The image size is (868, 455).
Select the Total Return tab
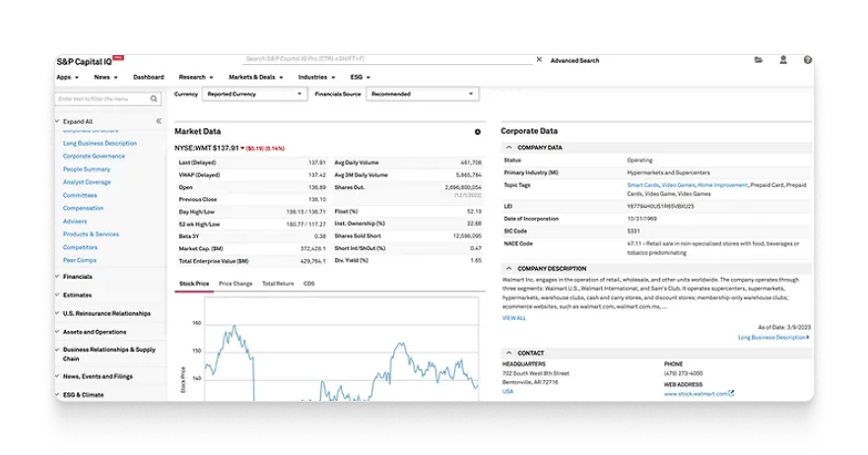tap(277, 284)
